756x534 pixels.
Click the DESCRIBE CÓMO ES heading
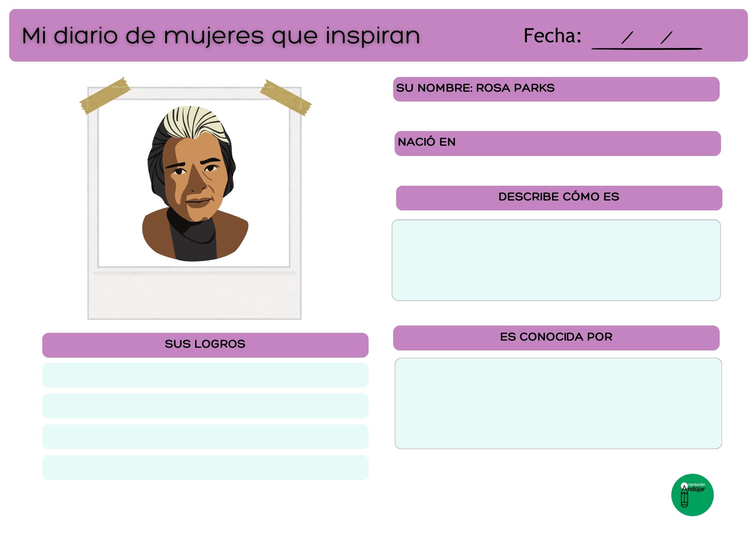pos(559,198)
